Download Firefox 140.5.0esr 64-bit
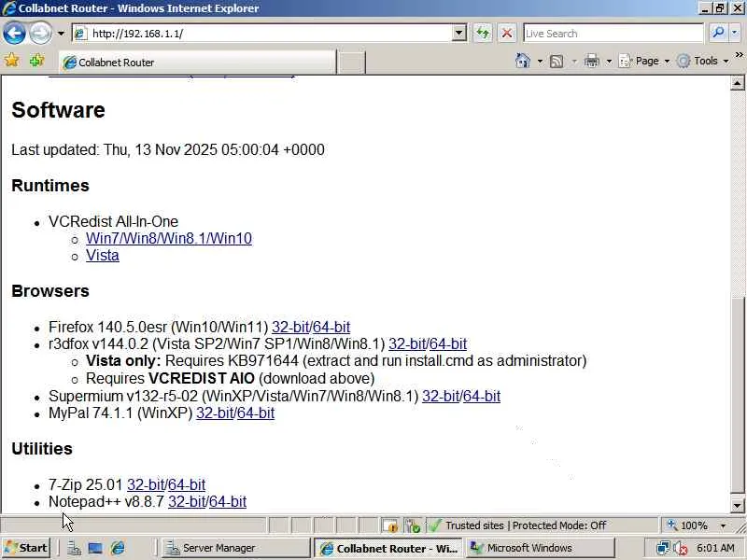The image size is (747, 560). pyautogui.click(x=331, y=328)
